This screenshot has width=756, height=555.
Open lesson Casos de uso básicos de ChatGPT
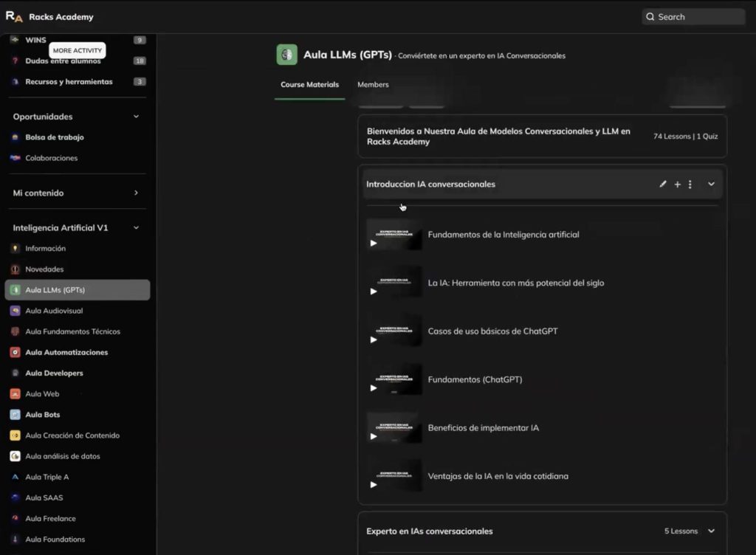point(492,331)
